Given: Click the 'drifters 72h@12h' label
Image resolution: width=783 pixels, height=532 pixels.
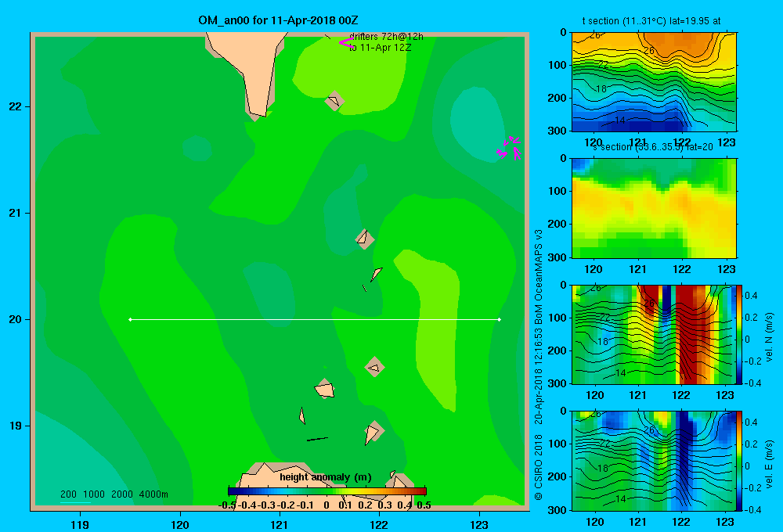Looking at the screenshot, I should coord(386,37).
